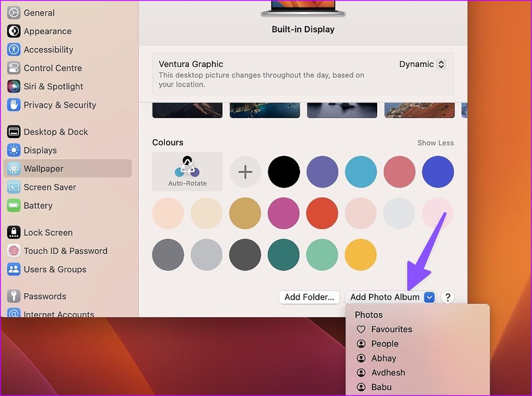Open the Dynamic appearance dropdown
The image size is (532, 396).
point(422,64)
